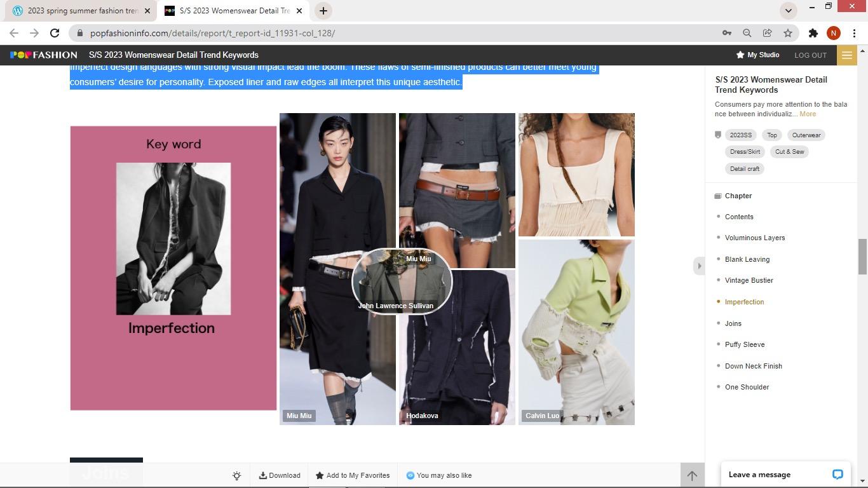Open the new tab plus button
Image resolution: width=868 pixels, height=488 pixels.
tap(323, 11)
